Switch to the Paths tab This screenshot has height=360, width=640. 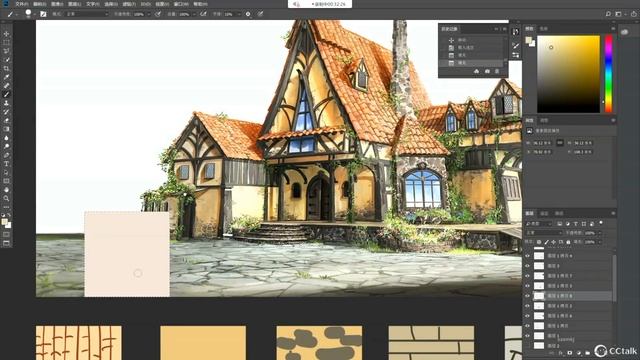[x=559, y=213]
